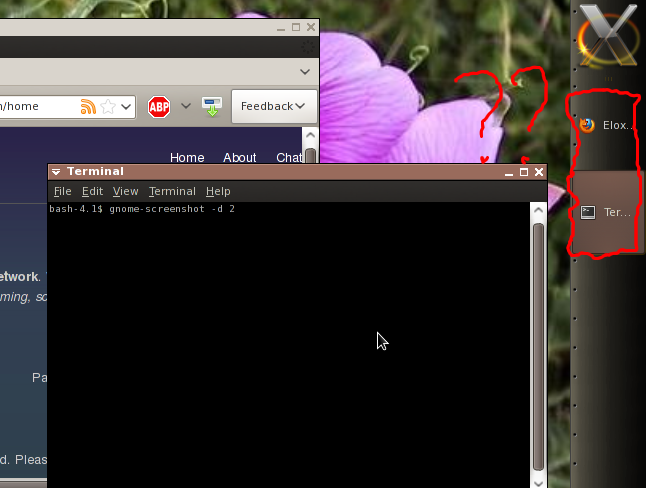This screenshot has height=488, width=646.
Task: Open the Terminal Edit menu
Action: (92, 191)
